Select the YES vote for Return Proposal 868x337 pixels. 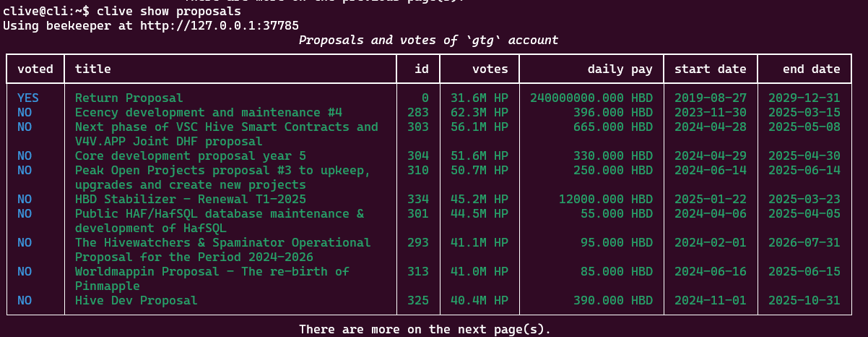pos(28,98)
